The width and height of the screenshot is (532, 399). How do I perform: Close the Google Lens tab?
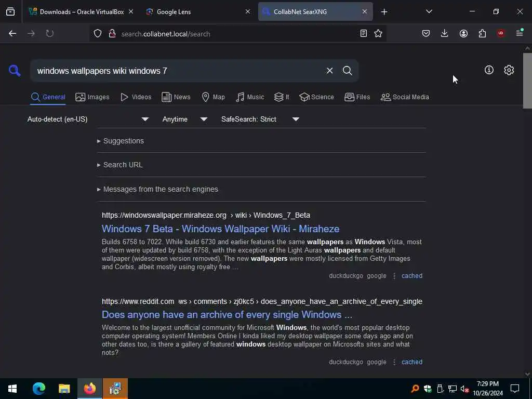248,11
